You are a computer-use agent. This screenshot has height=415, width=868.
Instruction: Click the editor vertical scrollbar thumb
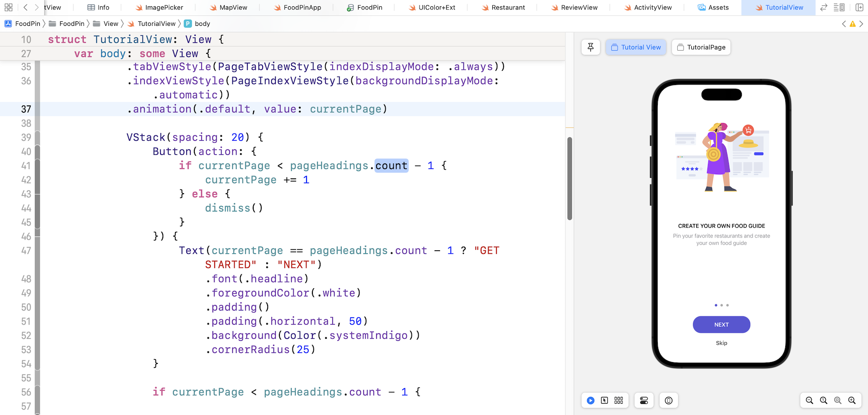pyautogui.click(x=570, y=178)
